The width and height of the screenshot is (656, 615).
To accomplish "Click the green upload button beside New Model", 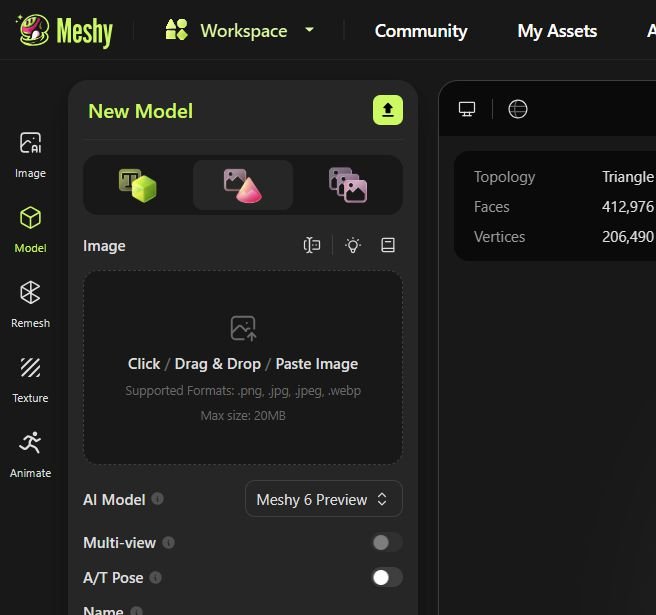I will point(388,110).
